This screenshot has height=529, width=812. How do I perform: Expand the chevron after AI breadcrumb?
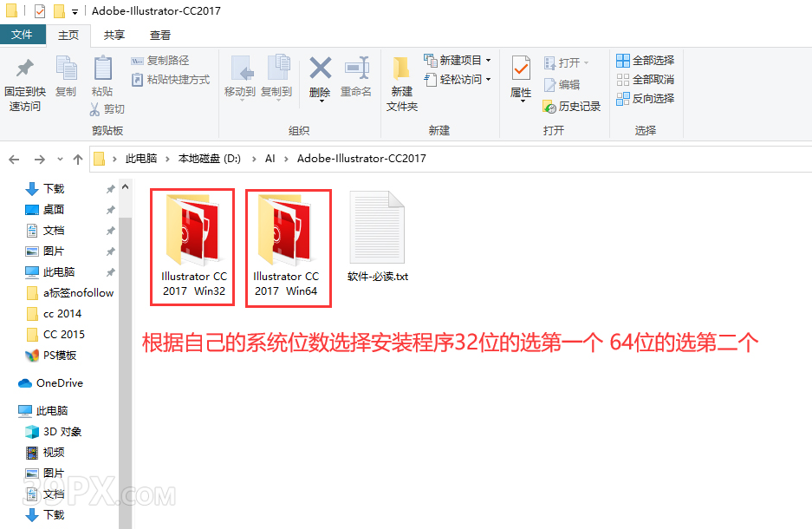tap(286, 159)
